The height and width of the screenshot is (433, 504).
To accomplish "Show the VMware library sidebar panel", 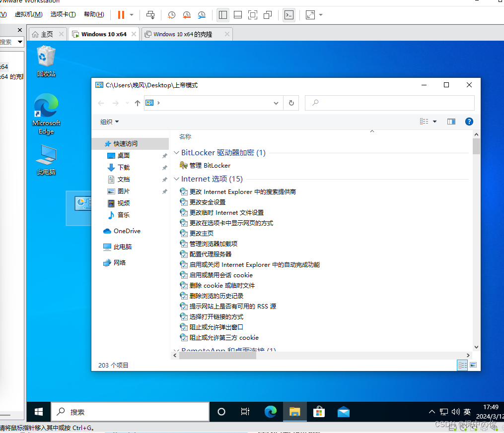I will pyautogui.click(x=222, y=15).
